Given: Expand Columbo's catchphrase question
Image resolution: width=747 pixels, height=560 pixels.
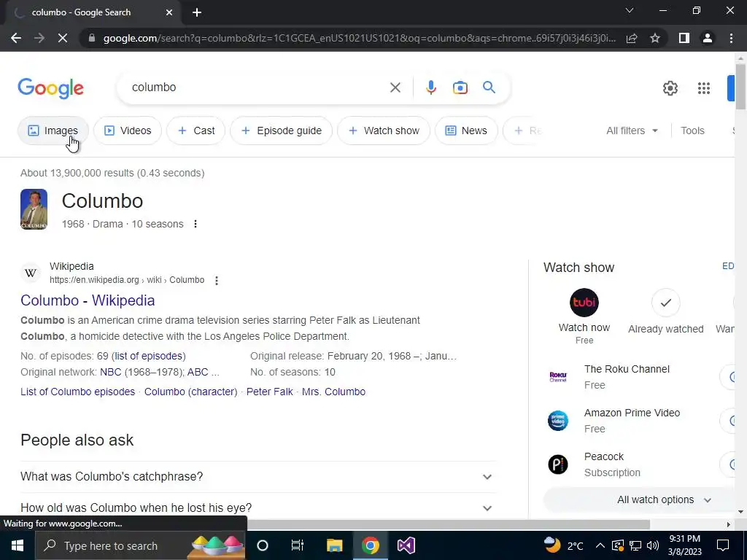Looking at the screenshot, I should (x=258, y=477).
